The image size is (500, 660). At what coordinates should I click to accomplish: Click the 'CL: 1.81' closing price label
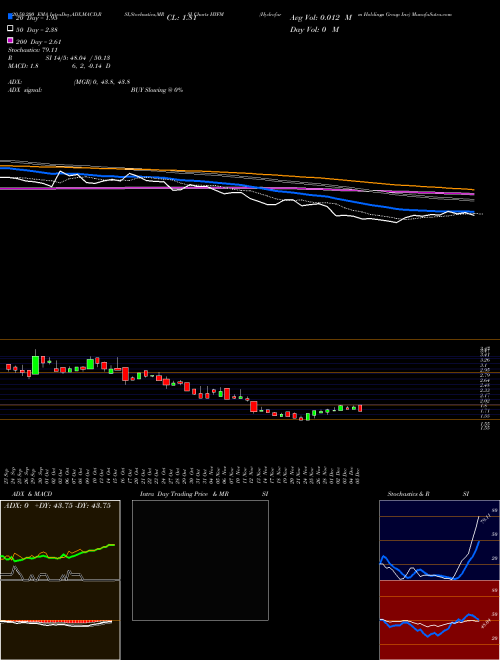pos(182,18)
